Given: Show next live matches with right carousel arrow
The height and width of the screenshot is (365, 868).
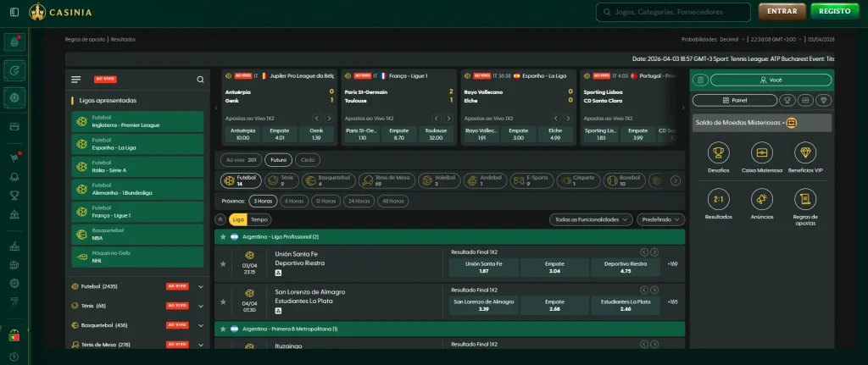Looking at the screenshot, I should [x=682, y=108].
